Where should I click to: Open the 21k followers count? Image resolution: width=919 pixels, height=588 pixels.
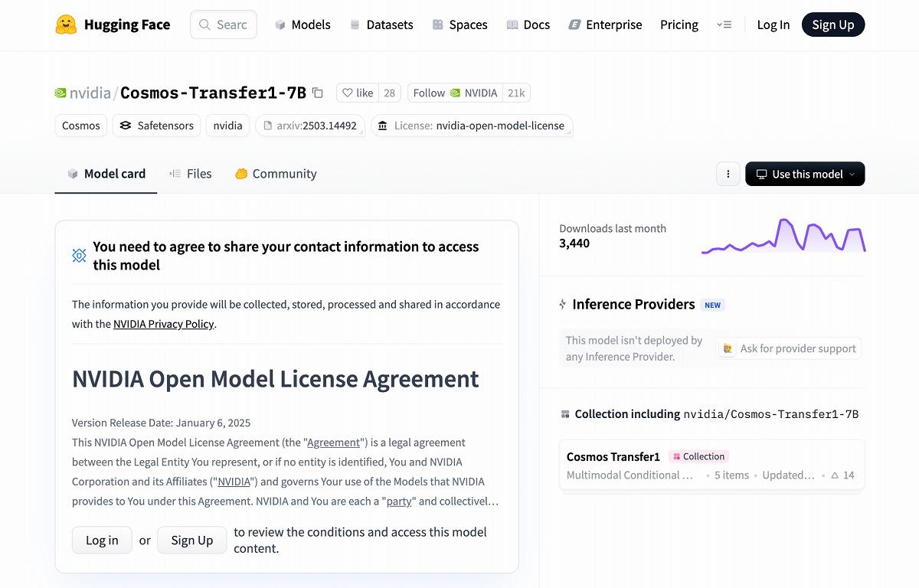click(x=516, y=93)
